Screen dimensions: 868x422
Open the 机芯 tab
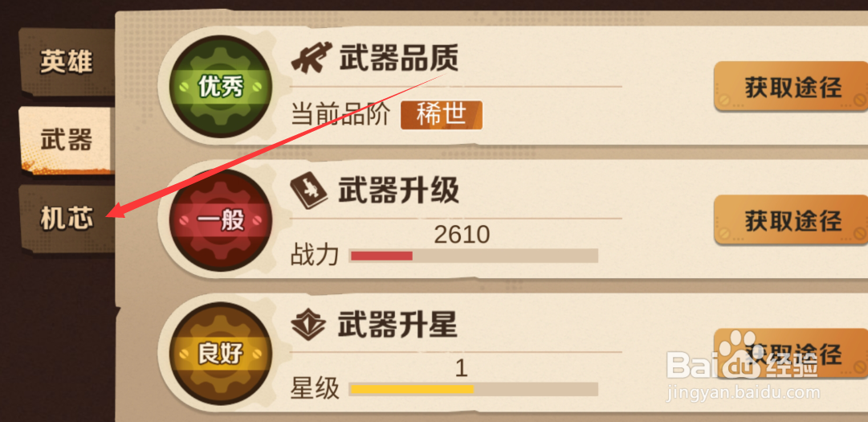click(67, 219)
